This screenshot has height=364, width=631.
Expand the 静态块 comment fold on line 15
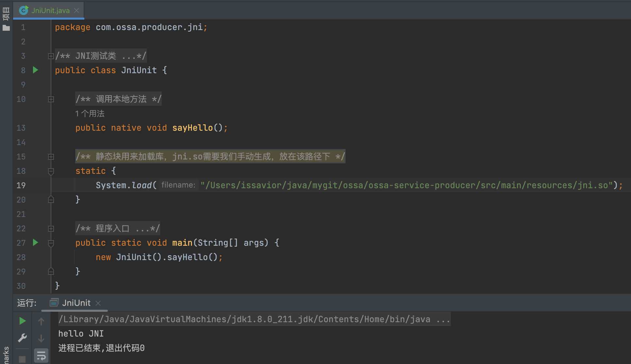[51, 157]
